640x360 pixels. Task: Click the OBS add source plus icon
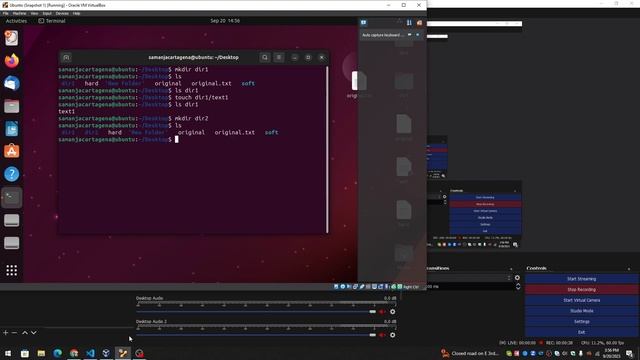(6, 333)
